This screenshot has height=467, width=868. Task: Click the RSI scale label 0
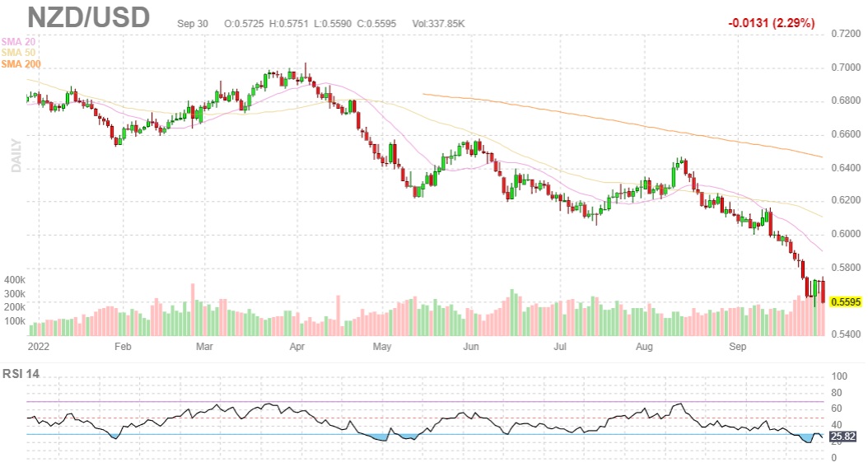click(x=834, y=458)
